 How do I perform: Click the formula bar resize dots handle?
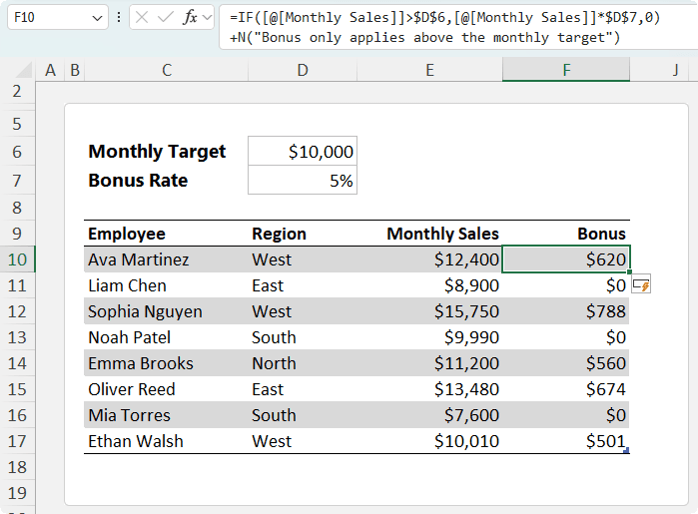[119, 17]
